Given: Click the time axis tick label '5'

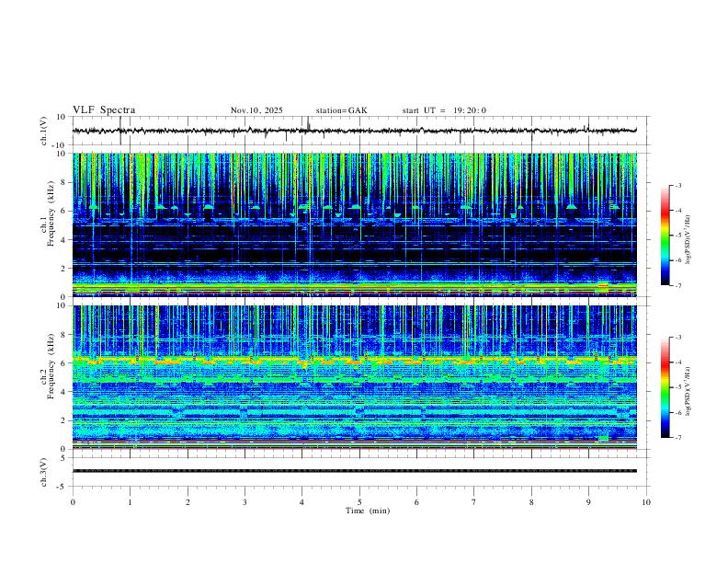Looking at the screenshot, I should pyautogui.click(x=359, y=502).
